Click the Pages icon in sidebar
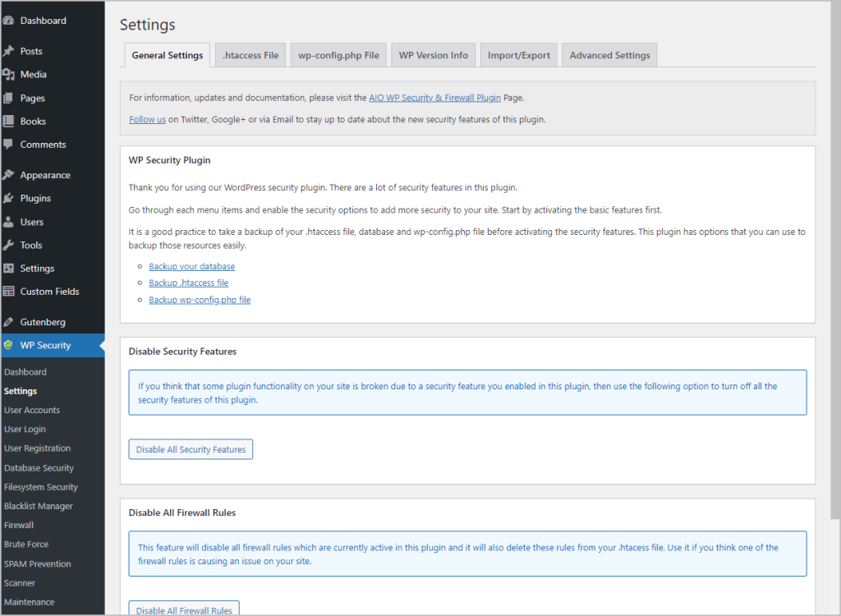 [x=8, y=99]
